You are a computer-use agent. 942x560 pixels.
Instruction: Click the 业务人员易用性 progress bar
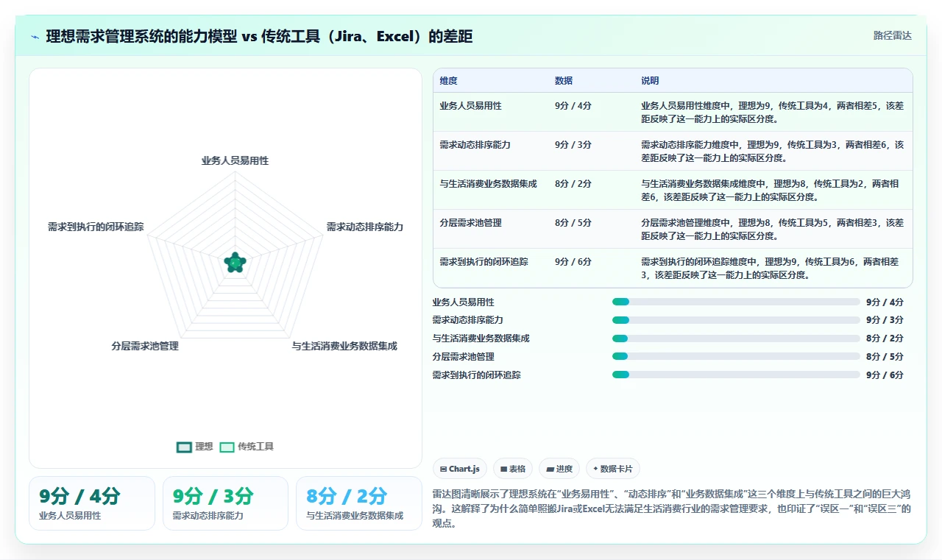(x=736, y=302)
